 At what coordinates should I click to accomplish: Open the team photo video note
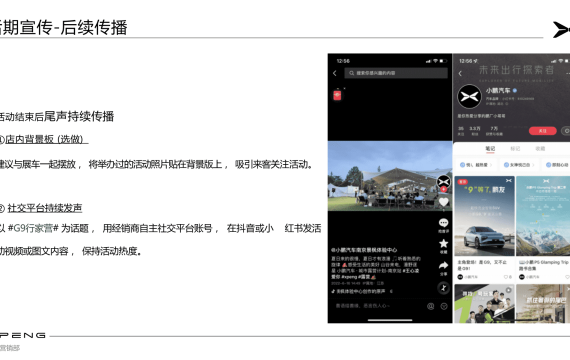pos(484,304)
